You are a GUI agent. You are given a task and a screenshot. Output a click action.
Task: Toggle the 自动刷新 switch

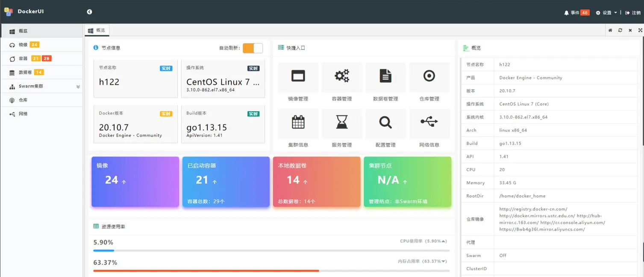253,48
